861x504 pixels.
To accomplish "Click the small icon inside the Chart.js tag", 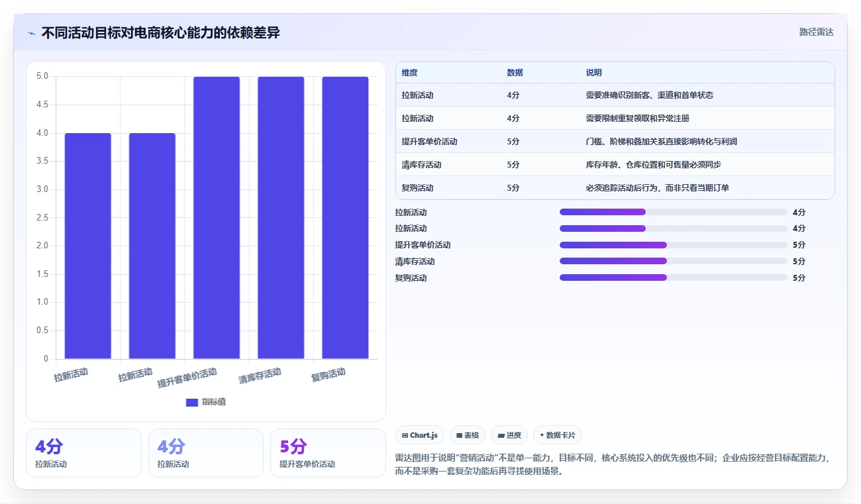I will point(405,435).
